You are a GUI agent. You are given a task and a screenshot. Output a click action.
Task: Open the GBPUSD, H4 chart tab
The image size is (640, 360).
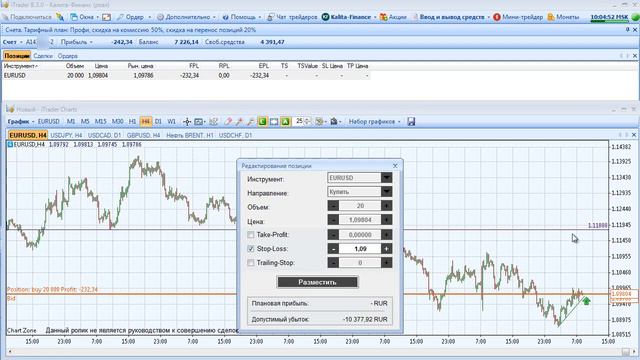click(x=143, y=135)
